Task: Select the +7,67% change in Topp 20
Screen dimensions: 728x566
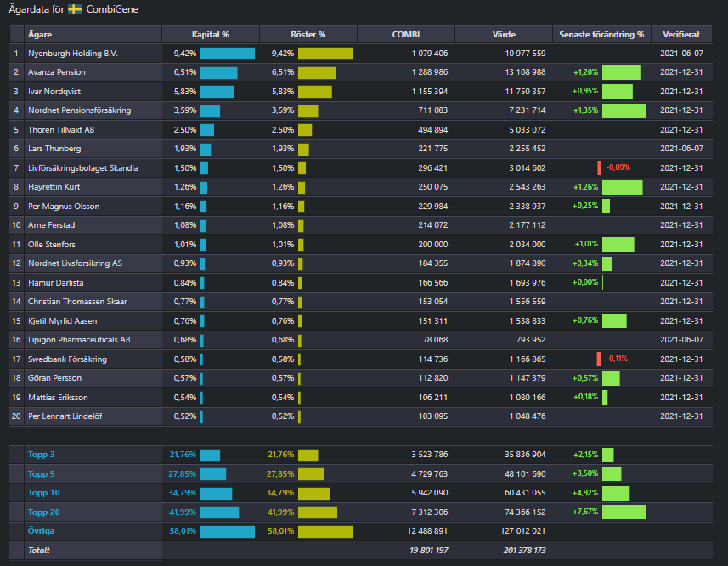Action: pos(585,512)
